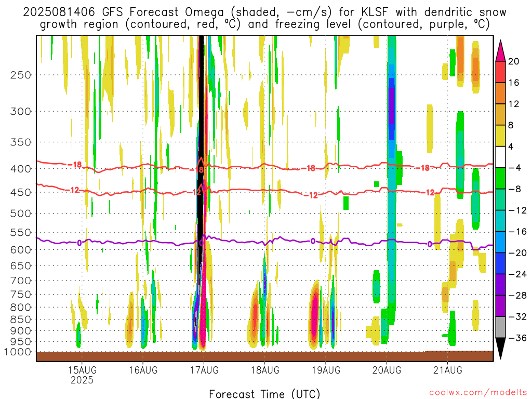Click the red -12 contour label near 15AUG
The height and width of the screenshot is (399, 532).
72,190
